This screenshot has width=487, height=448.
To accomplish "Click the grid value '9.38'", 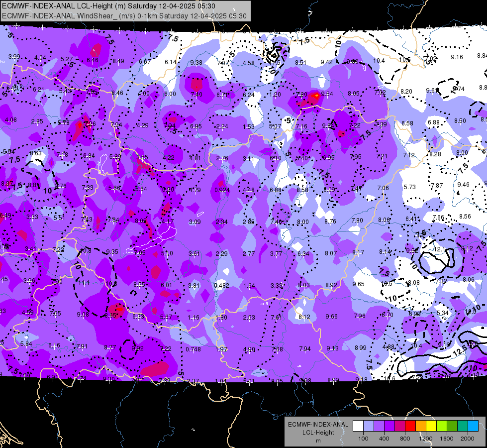I will 196,63.
